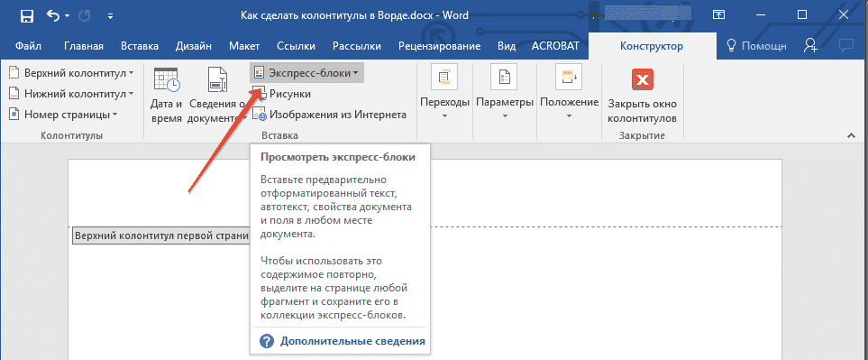The width and height of the screenshot is (868, 360).
Task: Open the Рецензирование tab
Action: (x=440, y=46)
